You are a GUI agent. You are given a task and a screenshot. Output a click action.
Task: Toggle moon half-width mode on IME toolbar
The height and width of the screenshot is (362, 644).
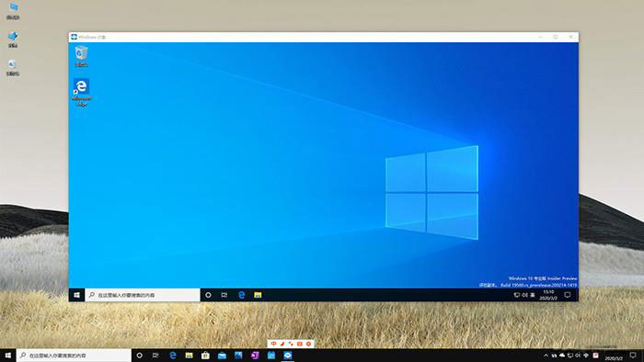pos(282,344)
